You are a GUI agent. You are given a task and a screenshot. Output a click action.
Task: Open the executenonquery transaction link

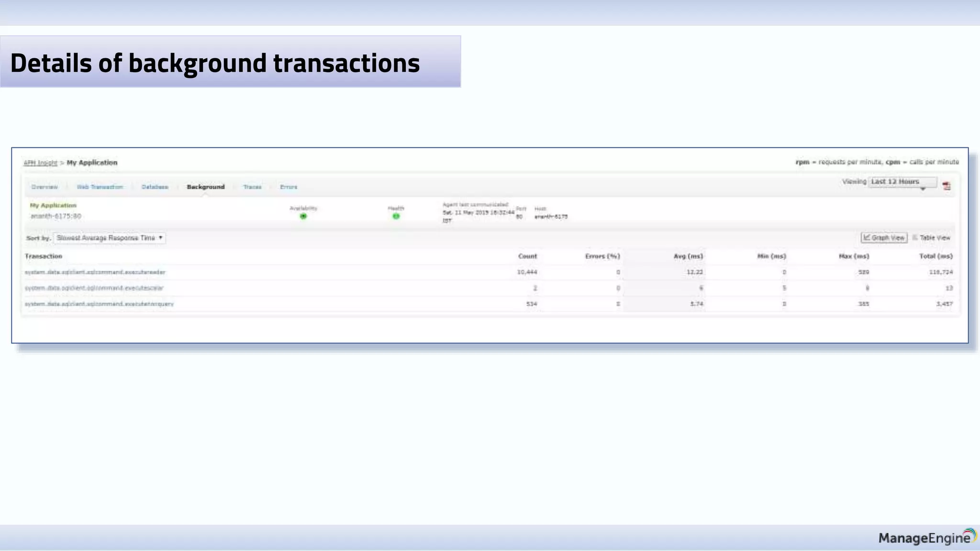[100, 304]
